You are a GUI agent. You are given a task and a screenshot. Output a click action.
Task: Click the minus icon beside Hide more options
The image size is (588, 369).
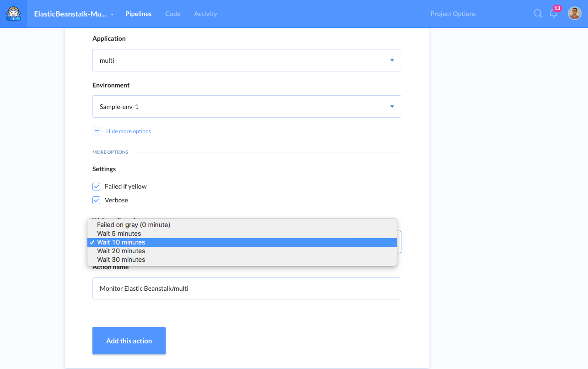pos(97,131)
